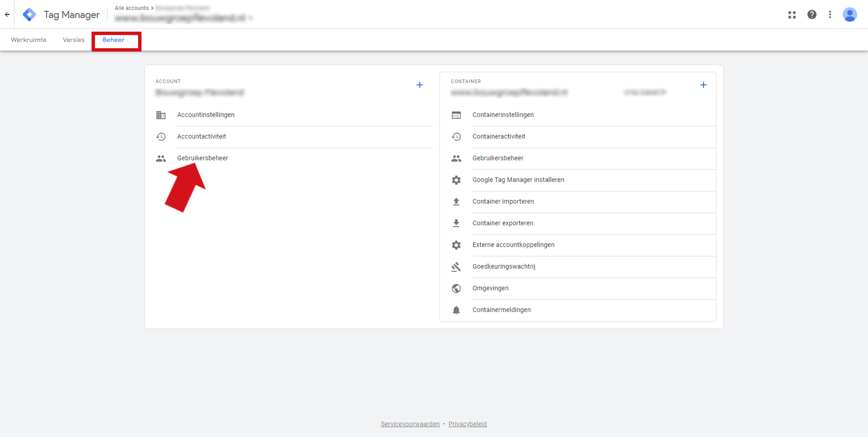Open Accountactiviteit
Image resolution: width=868 pixels, height=437 pixels.
tap(201, 137)
